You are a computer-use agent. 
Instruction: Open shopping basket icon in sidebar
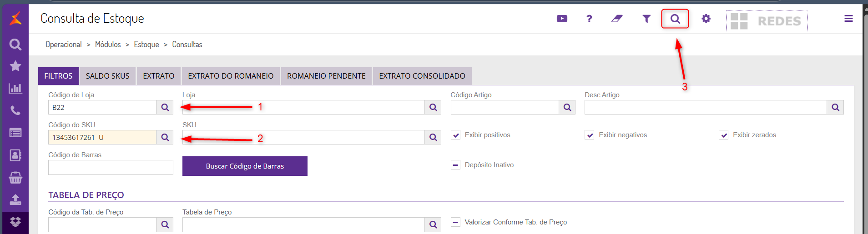coord(15,178)
